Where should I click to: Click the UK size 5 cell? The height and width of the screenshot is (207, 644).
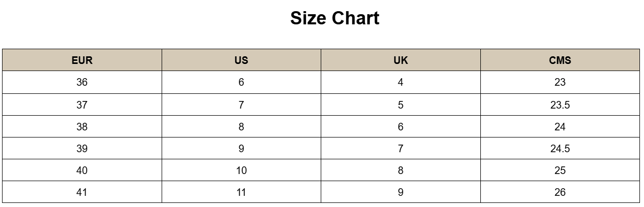(x=400, y=105)
